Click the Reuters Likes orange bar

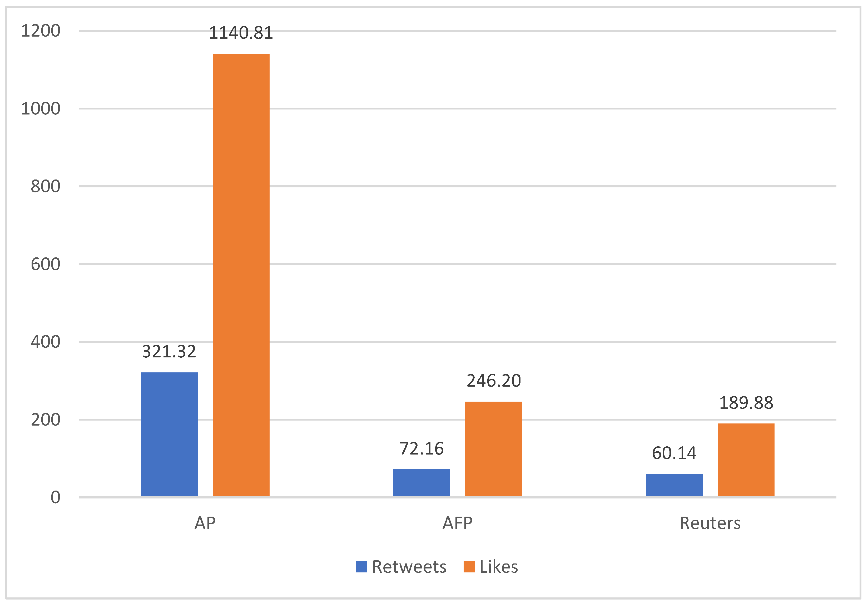click(746, 460)
